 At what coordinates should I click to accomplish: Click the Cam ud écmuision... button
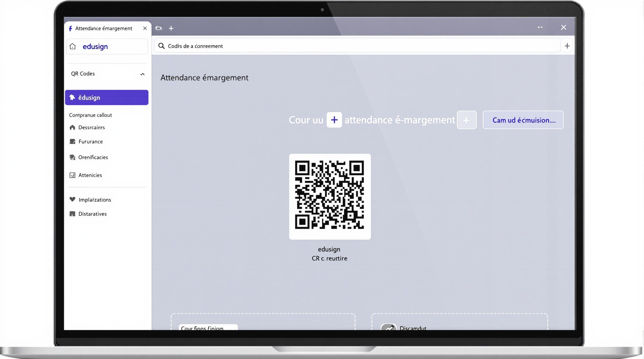523,120
